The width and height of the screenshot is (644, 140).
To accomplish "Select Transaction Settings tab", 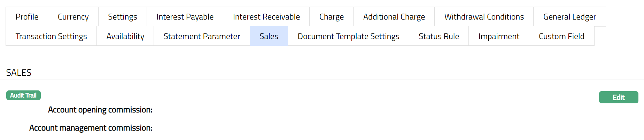I will 51,36.
